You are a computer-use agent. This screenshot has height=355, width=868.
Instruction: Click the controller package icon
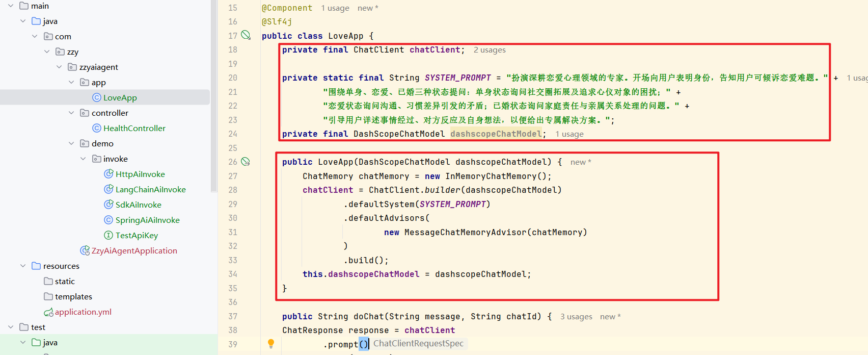point(85,113)
